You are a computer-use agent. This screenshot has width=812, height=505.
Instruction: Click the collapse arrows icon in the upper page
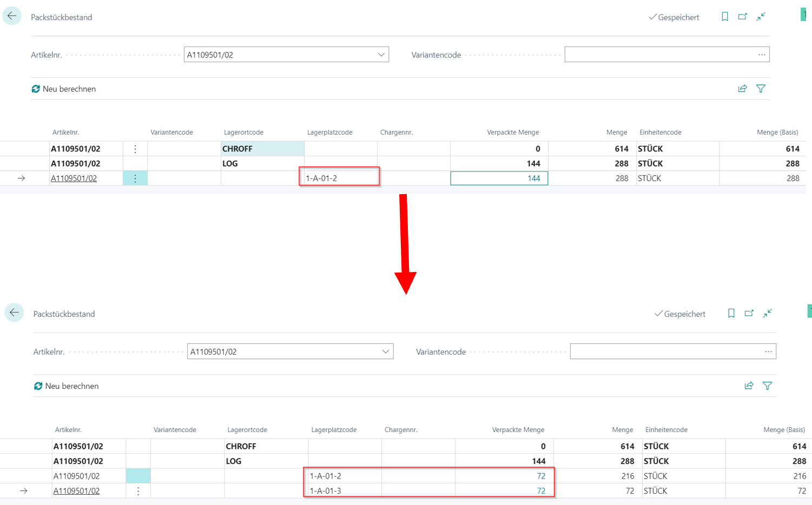[x=761, y=17]
